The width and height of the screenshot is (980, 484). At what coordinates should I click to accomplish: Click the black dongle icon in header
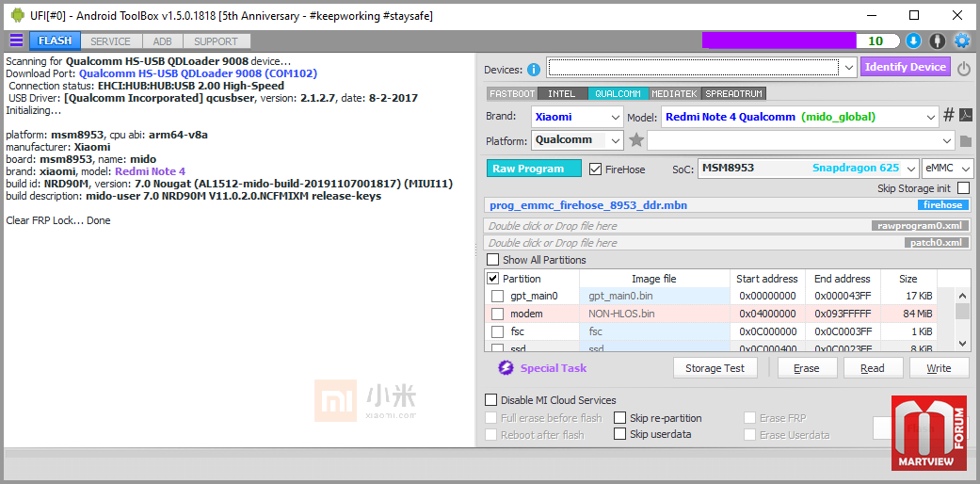937,40
